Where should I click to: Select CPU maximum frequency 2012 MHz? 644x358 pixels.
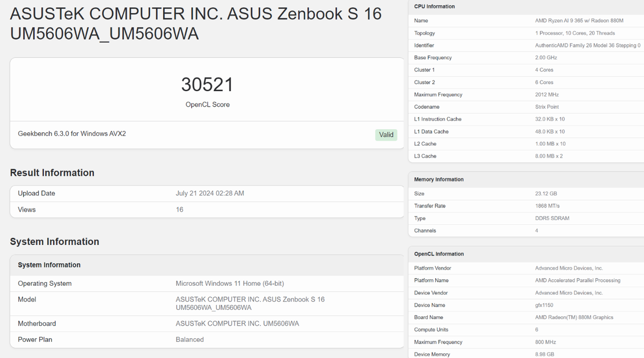[547, 94]
